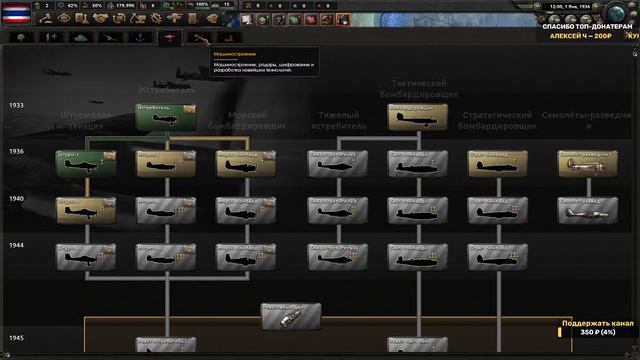Image resolution: width=640 pixels, height=360 pixels.
Task: Select the 1944 Naval Bomber III box
Action: [x=246, y=257]
